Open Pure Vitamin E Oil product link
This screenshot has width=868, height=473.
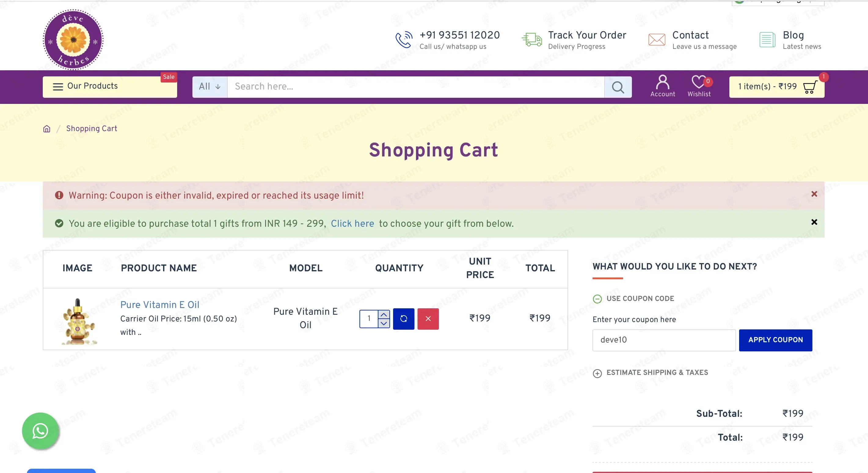coord(160,305)
